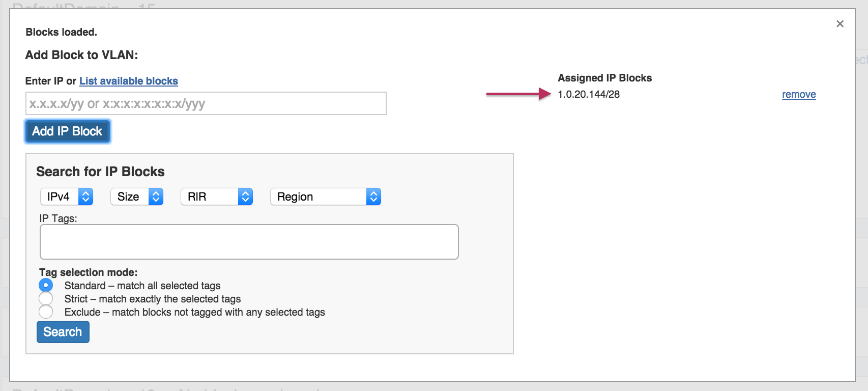This screenshot has width=868, height=391.
Task: Click the 'Assigned IP Blocks' header
Action: (x=604, y=78)
